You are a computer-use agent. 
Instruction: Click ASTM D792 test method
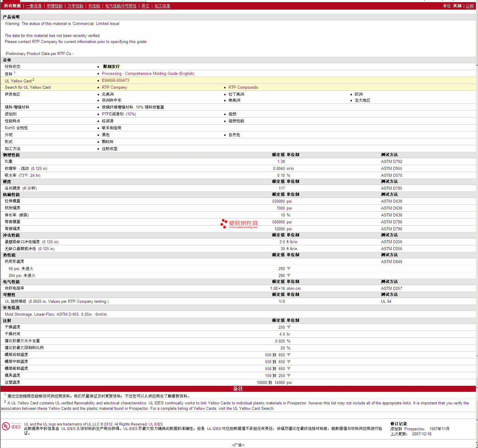pos(391,162)
